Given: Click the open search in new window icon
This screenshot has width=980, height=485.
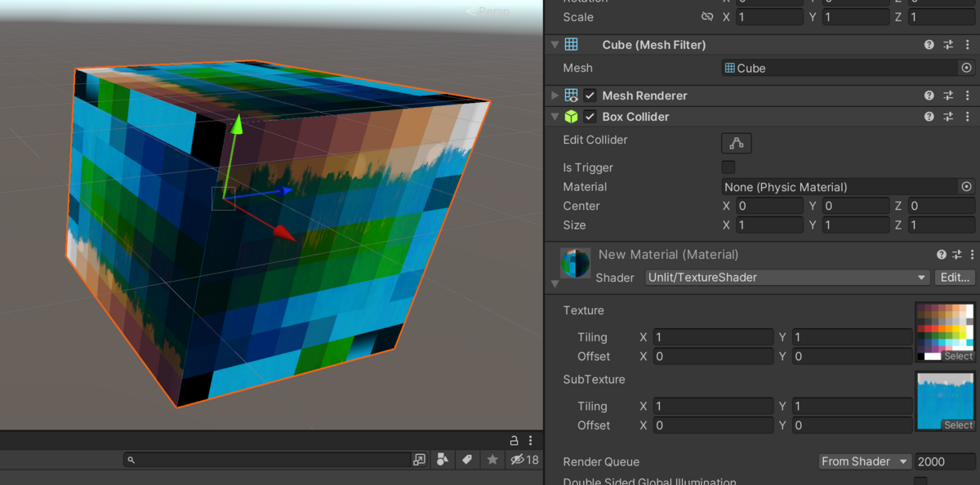Looking at the screenshot, I should 419,460.
